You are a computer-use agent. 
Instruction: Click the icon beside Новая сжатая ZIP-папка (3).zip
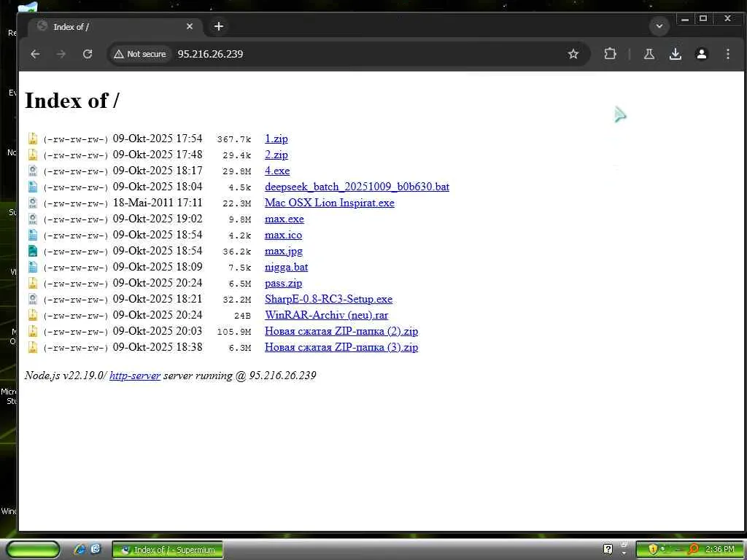[x=32, y=347]
